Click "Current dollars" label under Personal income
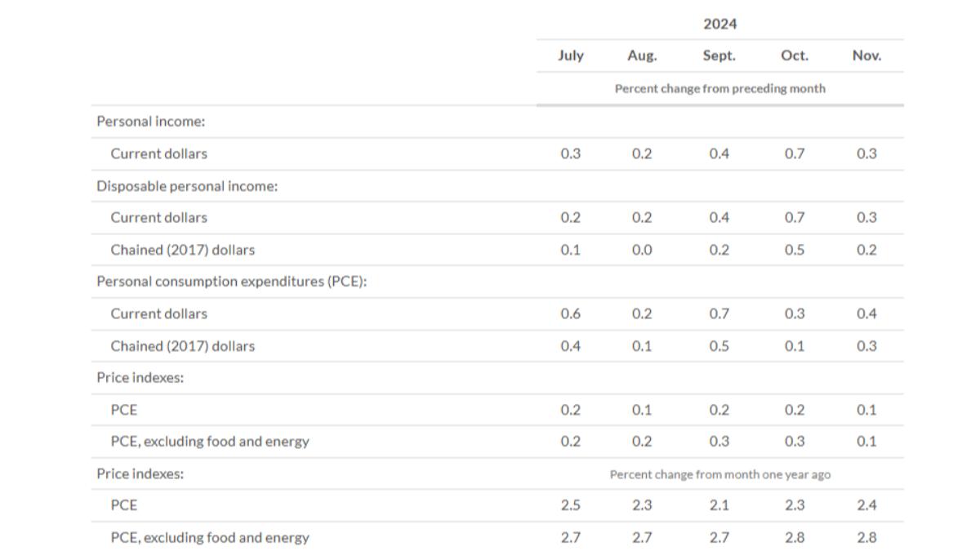Viewport: 980px width, 551px height. [x=159, y=153]
